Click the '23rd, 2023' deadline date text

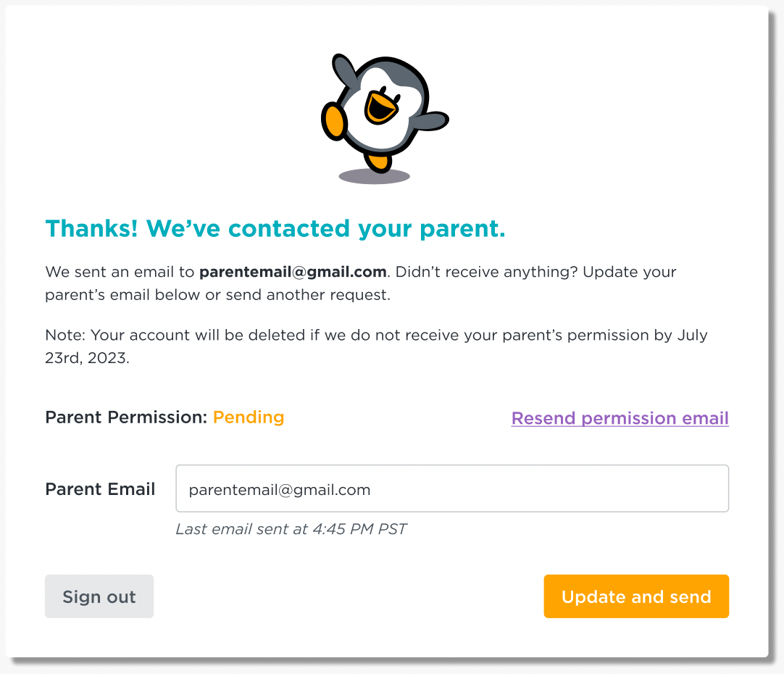pos(87,358)
